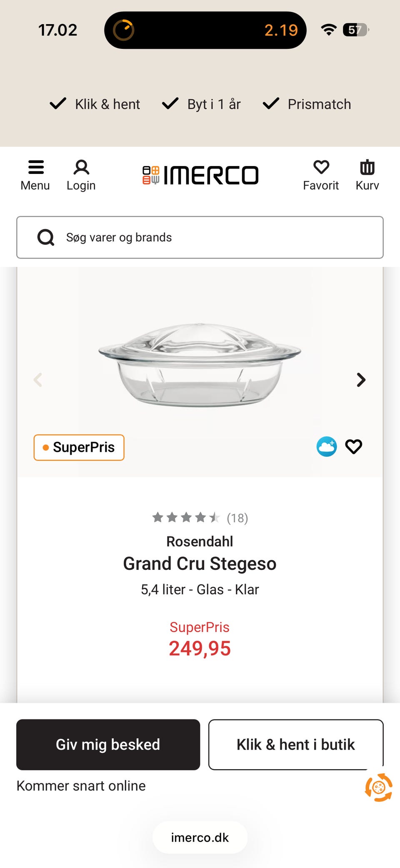Tap the SuperPris badge label

click(79, 448)
